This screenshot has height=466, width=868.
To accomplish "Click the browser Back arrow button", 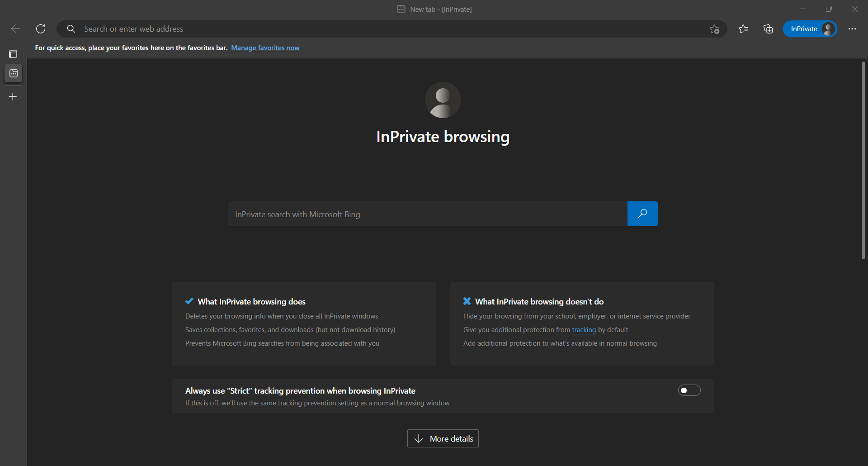I will 16,29.
